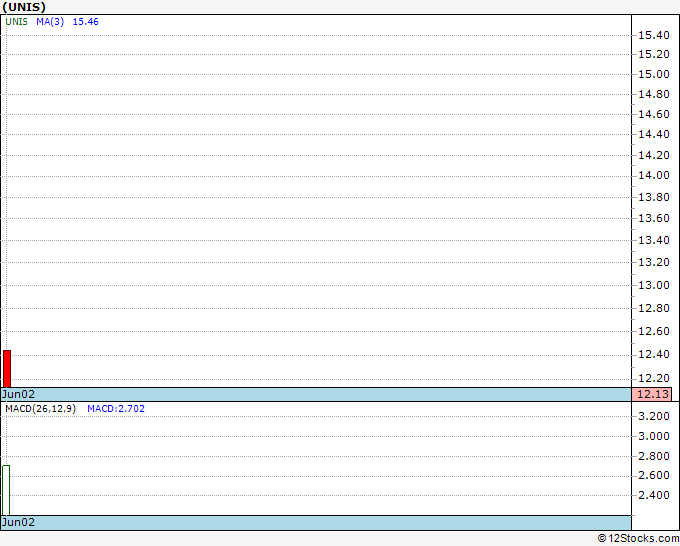Click the 12.80 price axis label
The image size is (680, 546).
tap(654, 308)
